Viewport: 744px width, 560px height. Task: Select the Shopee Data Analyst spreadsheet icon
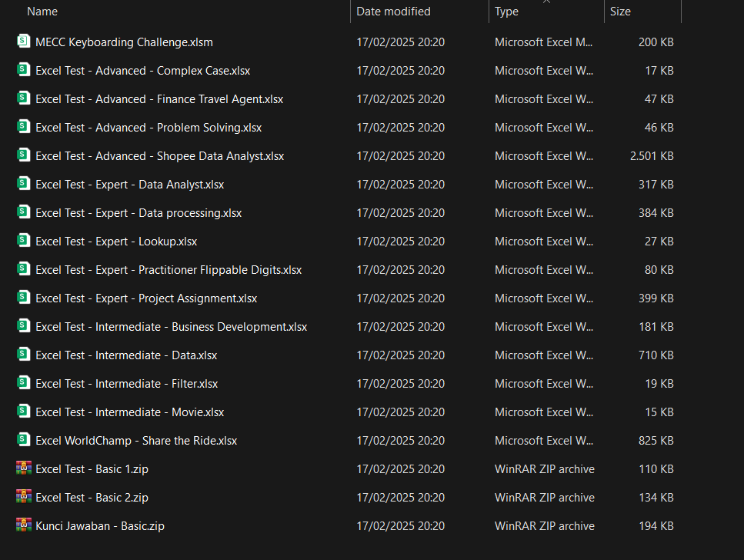click(24, 155)
